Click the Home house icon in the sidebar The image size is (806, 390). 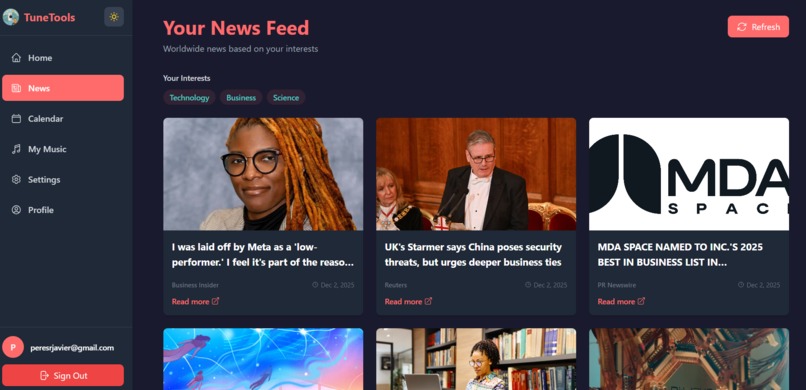(16, 58)
